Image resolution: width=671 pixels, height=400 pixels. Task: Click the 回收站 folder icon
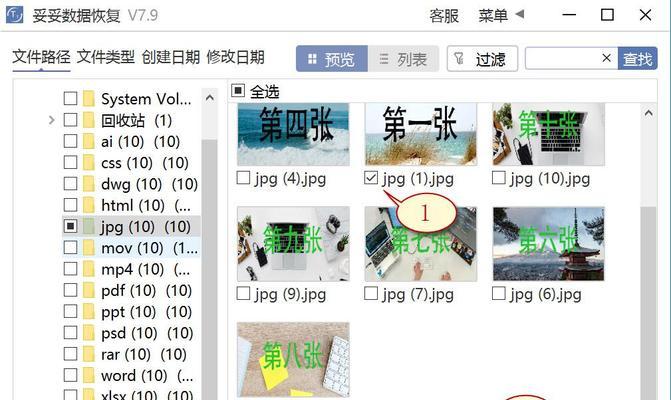[x=89, y=120]
